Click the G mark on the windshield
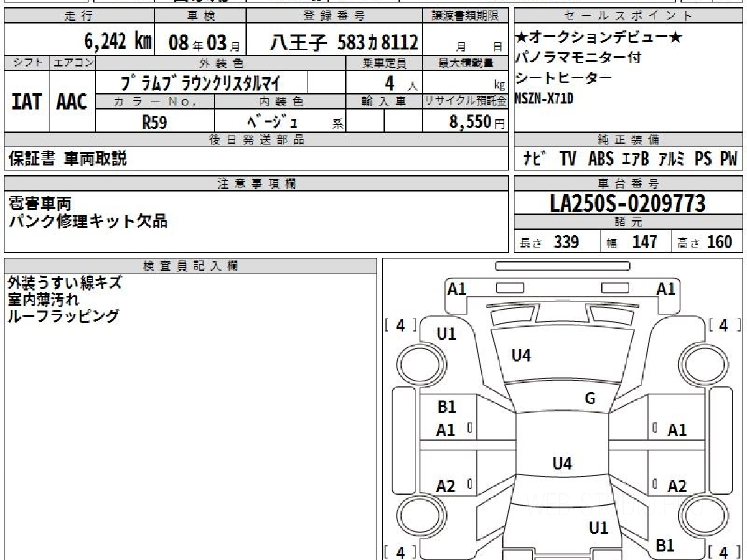 [x=590, y=399]
